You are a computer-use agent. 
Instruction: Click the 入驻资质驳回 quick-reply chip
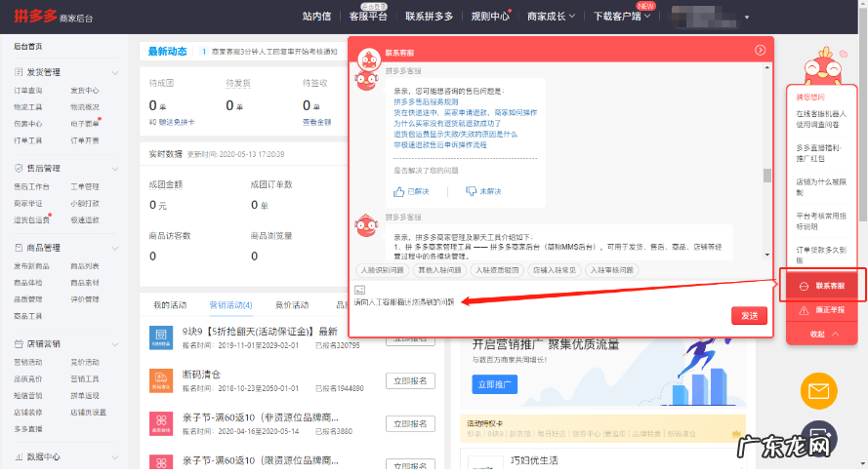(x=497, y=270)
